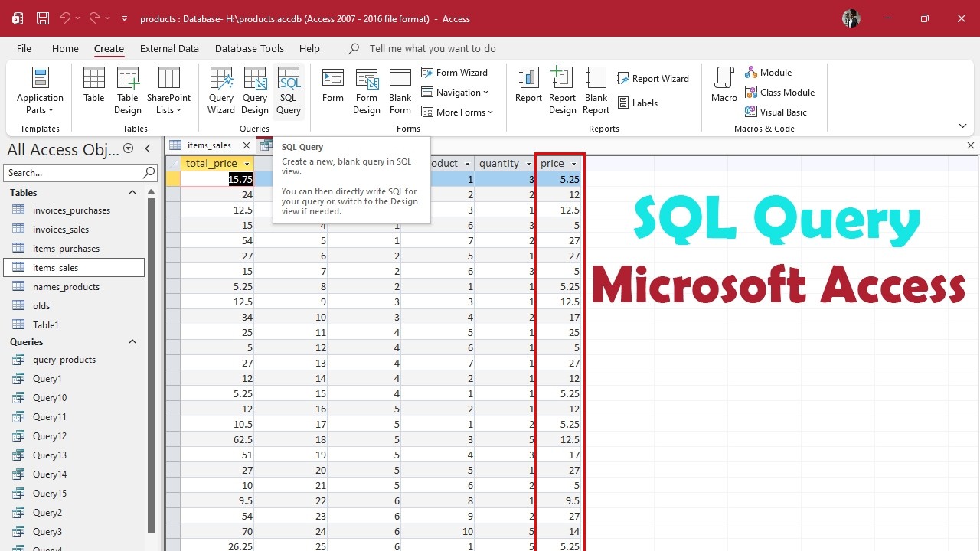
Task: Switch to the Home ribbon tab
Action: 65,48
